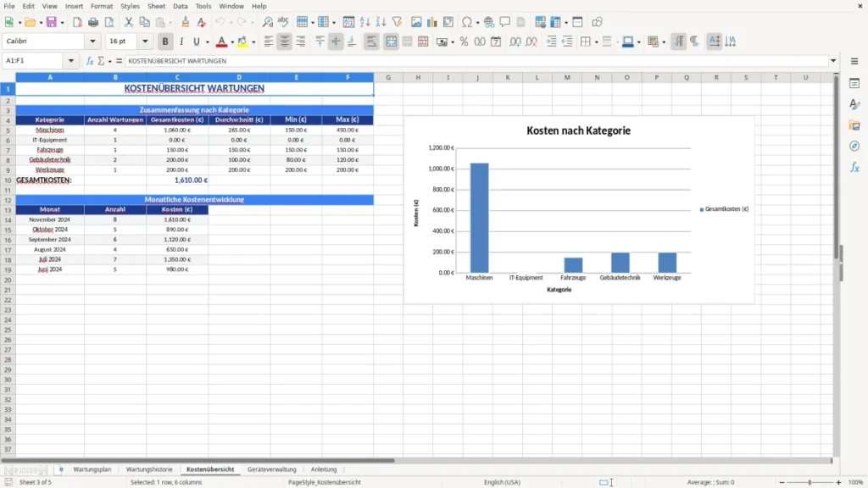This screenshot has height=488, width=868.
Task: Toggle Center Horizontally alignment
Action: [285, 42]
